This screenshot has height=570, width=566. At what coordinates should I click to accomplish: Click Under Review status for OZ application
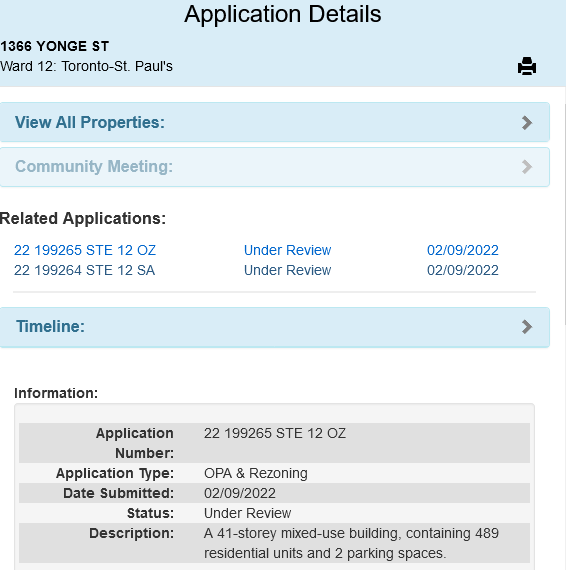click(x=287, y=250)
